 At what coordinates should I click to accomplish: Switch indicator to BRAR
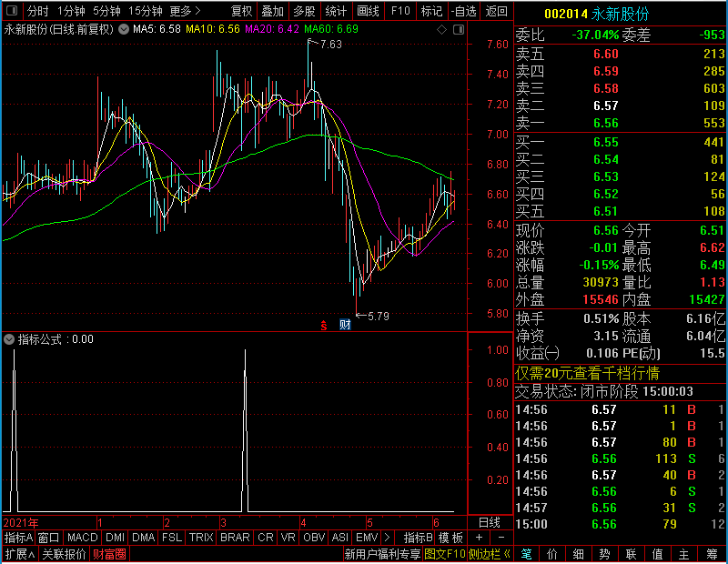point(235,538)
